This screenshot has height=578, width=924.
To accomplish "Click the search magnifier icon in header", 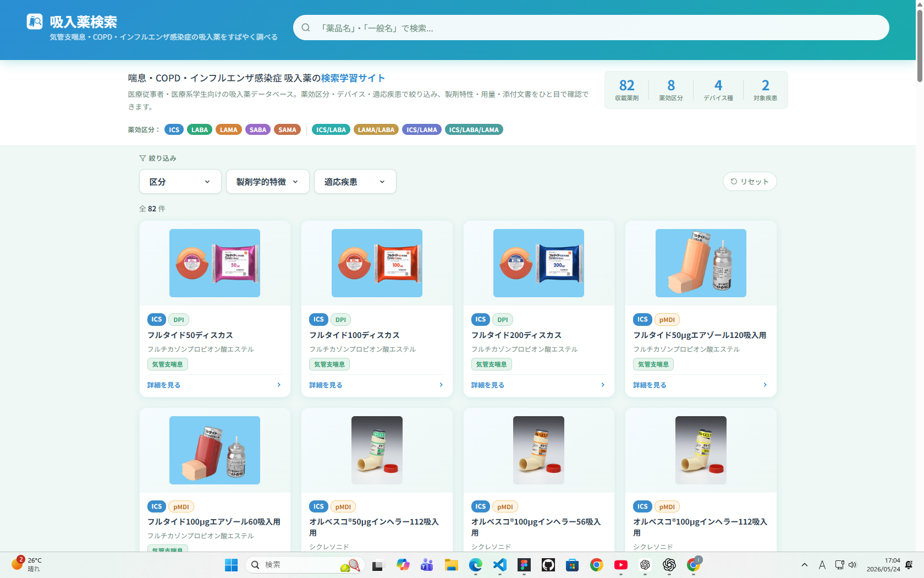I will 306,28.
